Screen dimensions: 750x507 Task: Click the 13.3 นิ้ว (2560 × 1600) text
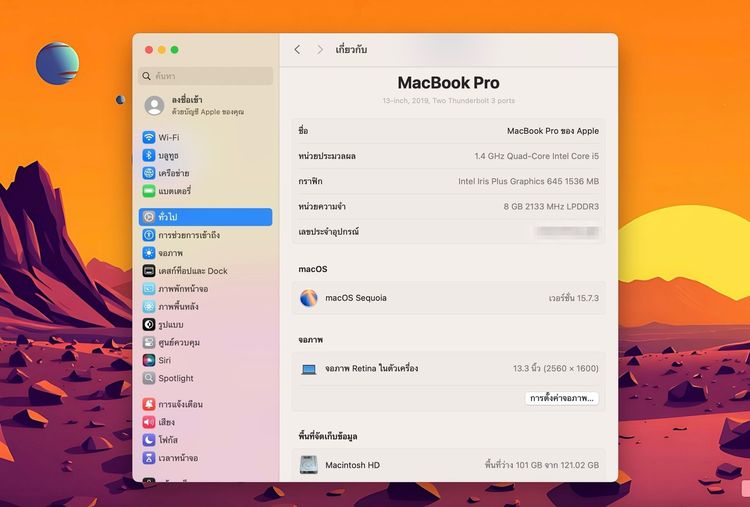point(556,369)
